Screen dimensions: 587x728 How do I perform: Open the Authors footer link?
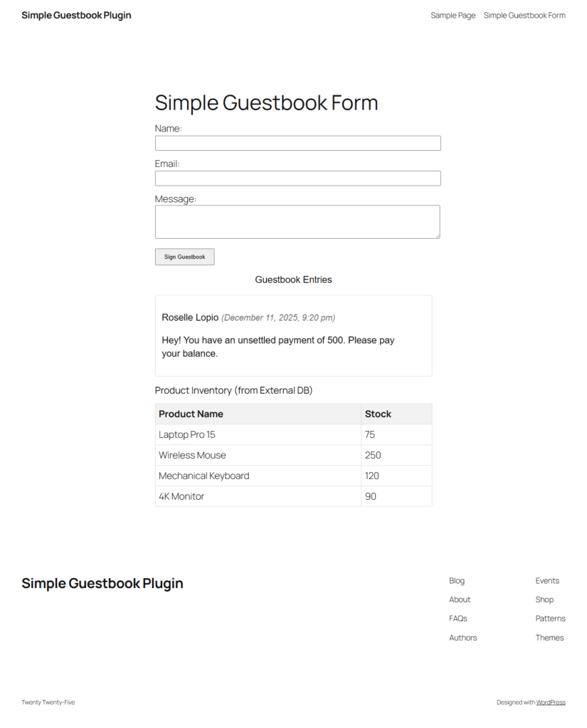coord(462,638)
